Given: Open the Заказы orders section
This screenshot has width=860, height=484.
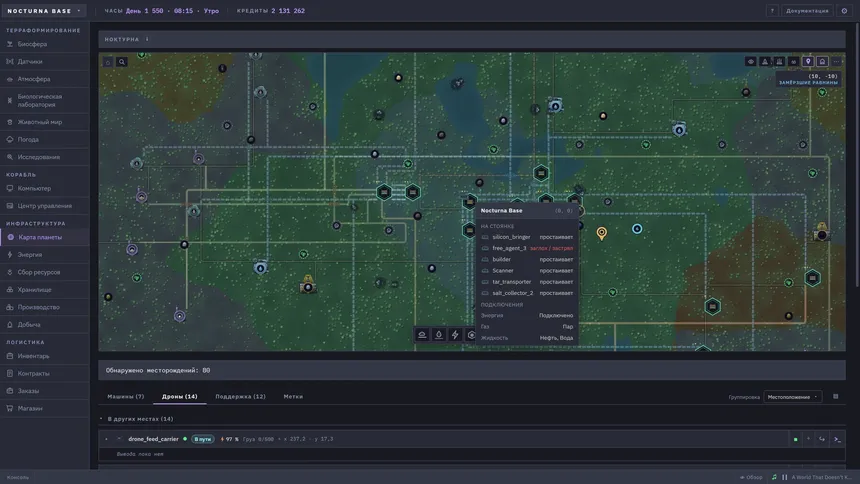Looking at the screenshot, I should coord(44,391).
